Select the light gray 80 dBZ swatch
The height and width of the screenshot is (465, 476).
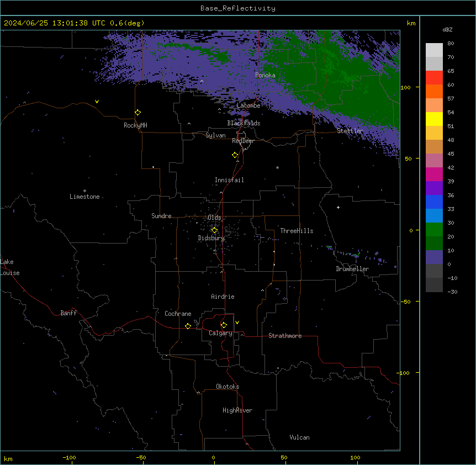tap(434, 50)
